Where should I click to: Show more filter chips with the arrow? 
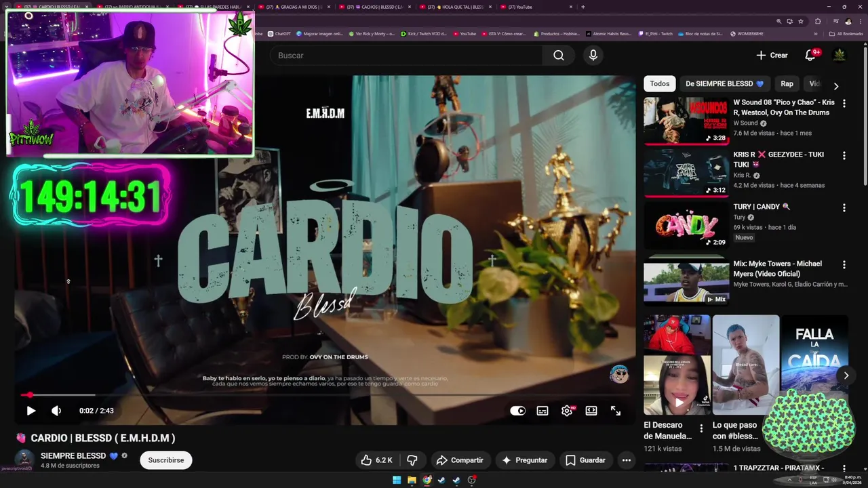coord(836,85)
